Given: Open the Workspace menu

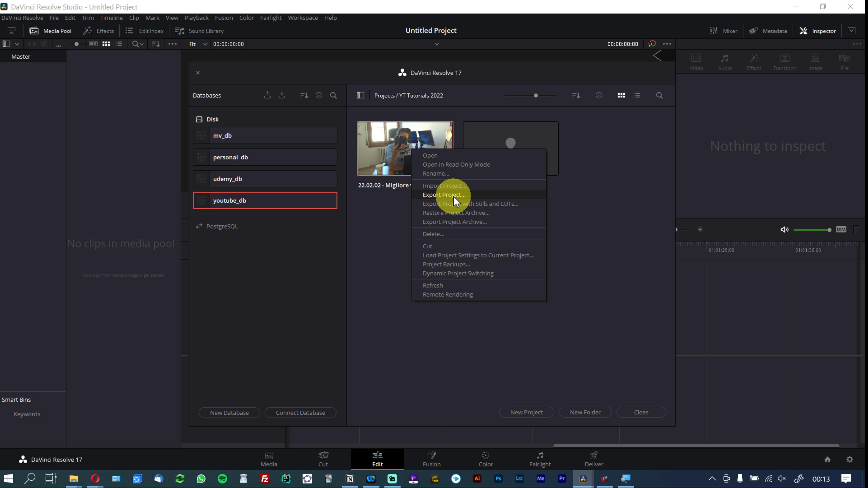Looking at the screenshot, I should click(303, 18).
